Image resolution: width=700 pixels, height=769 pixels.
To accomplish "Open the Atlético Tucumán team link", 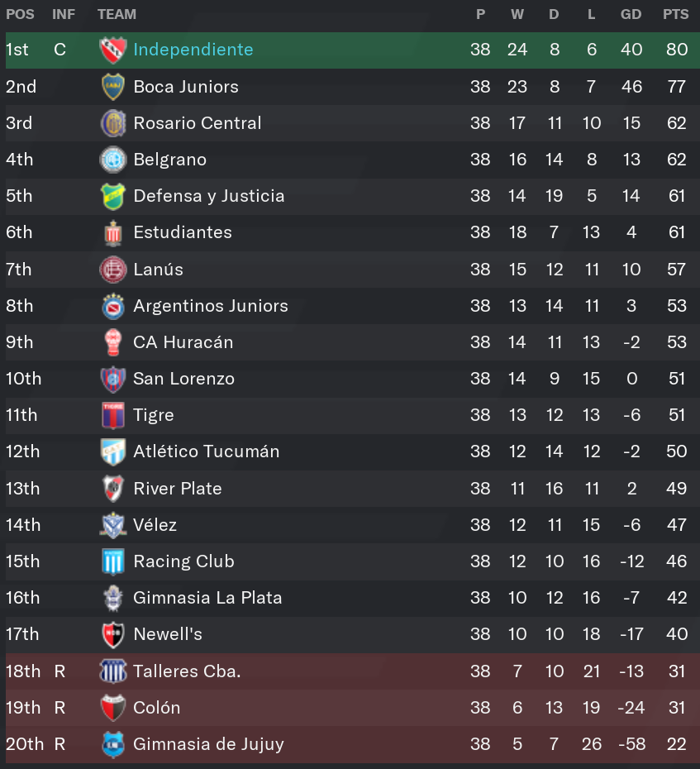I will [207, 451].
